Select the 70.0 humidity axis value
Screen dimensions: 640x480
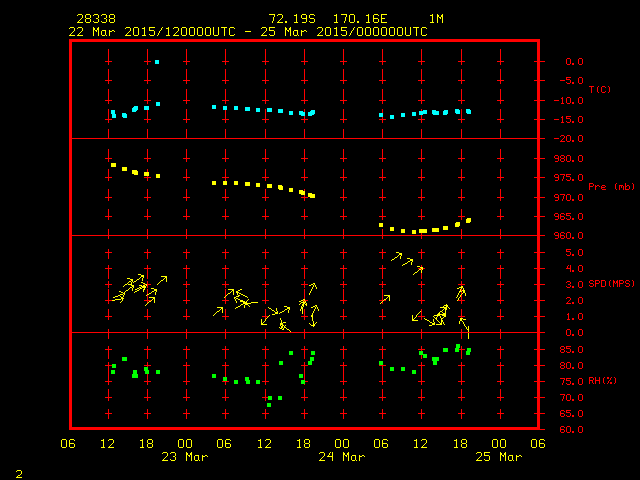pyautogui.click(x=571, y=398)
